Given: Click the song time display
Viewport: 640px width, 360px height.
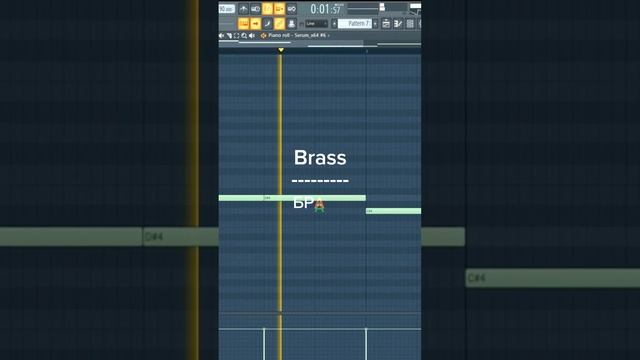Looking at the screenshot, I should [x=325, y=9].
